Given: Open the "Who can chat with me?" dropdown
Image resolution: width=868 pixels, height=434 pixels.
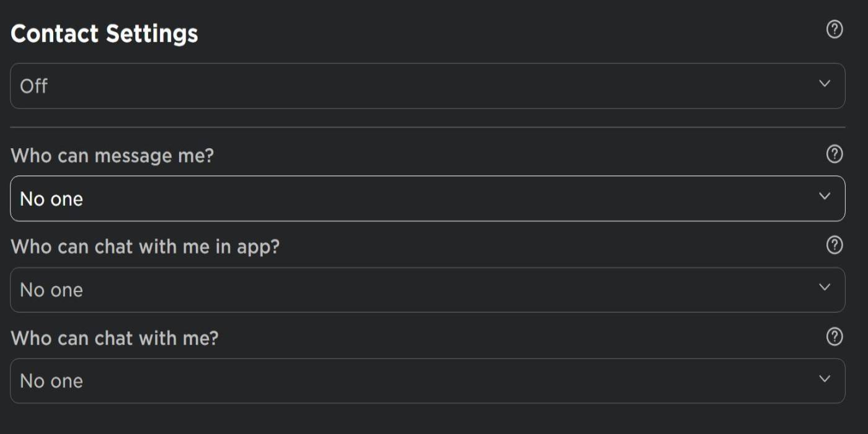Looking at the screenshot, I should click(427, 381).
